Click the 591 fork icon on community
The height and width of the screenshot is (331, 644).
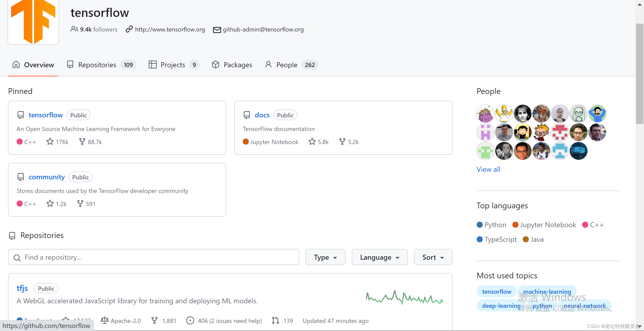(80, 204)
